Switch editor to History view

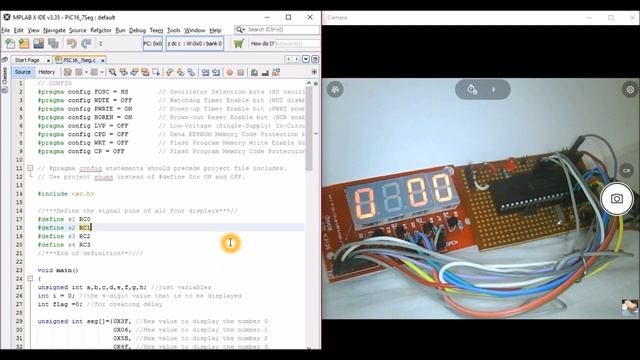47,72
